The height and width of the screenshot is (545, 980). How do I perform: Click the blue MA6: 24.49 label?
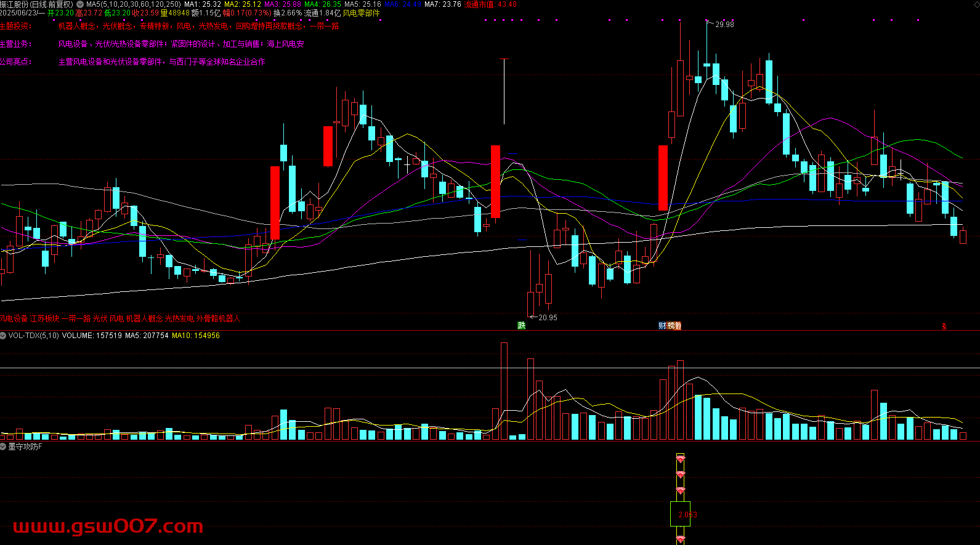point(403,4)
